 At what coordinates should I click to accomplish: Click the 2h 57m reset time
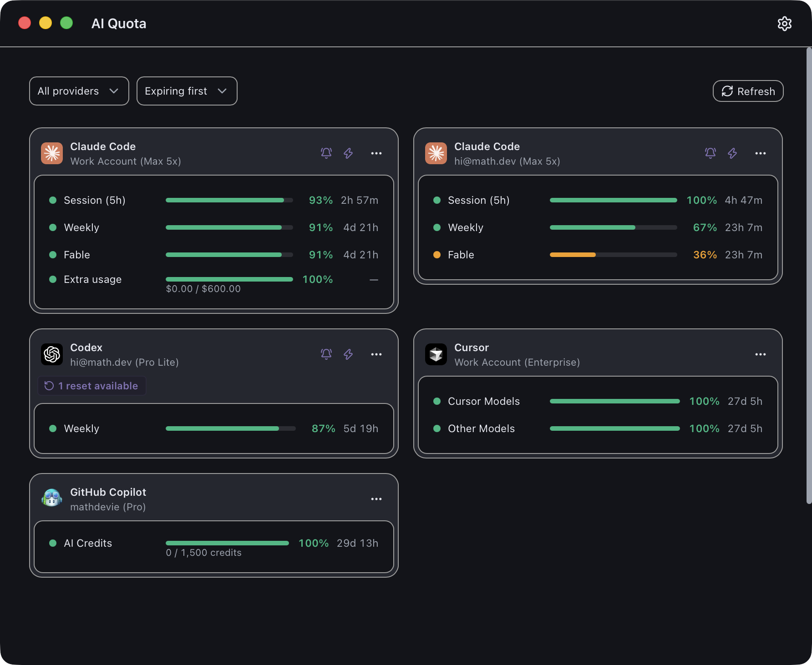point(360,200)
